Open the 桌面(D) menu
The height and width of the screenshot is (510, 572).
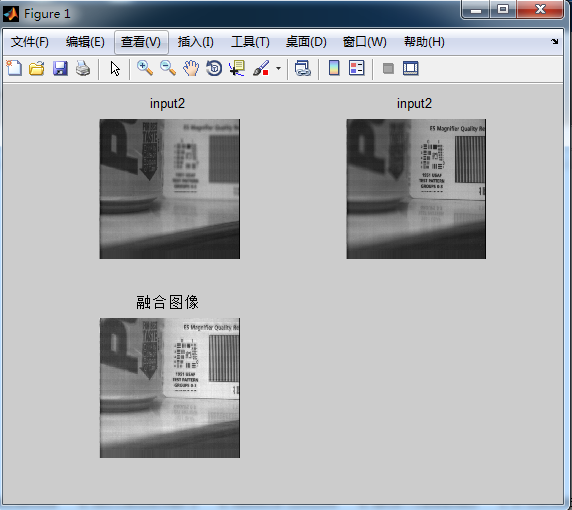tap(306, 42)
